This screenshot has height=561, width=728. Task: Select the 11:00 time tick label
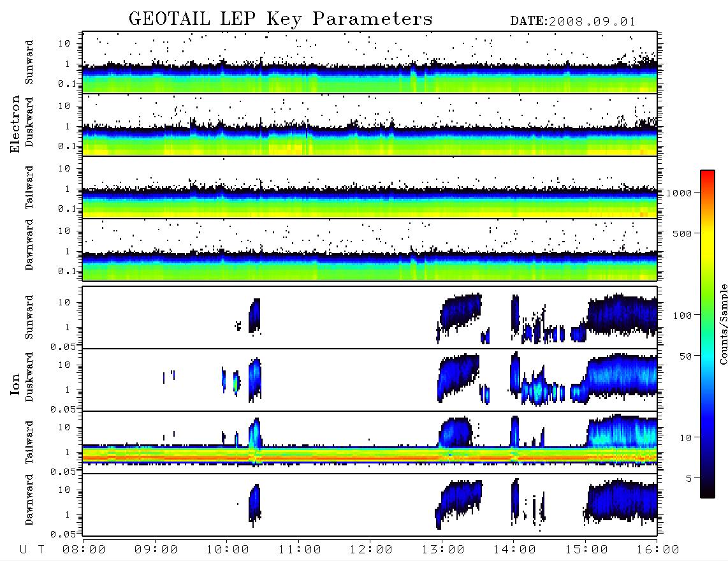click(x=300, y=550)
